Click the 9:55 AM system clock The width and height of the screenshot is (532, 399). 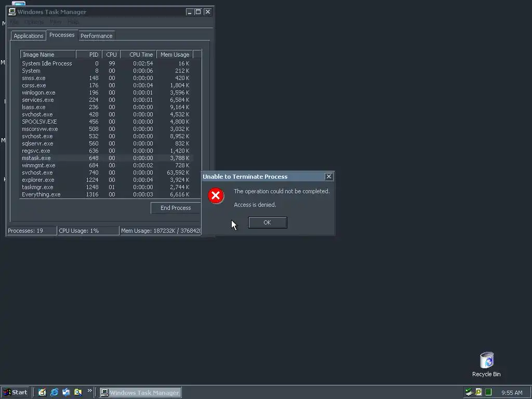[x=512, y=393]
